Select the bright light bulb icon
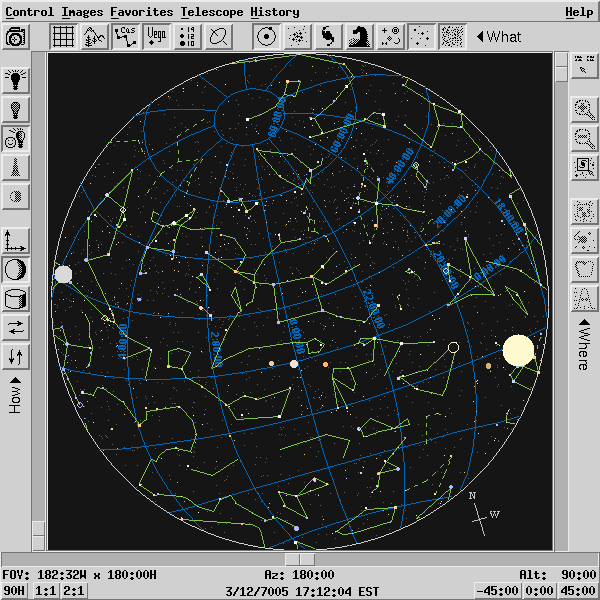This screenshot has width=600, height=600. coord(17,80)
